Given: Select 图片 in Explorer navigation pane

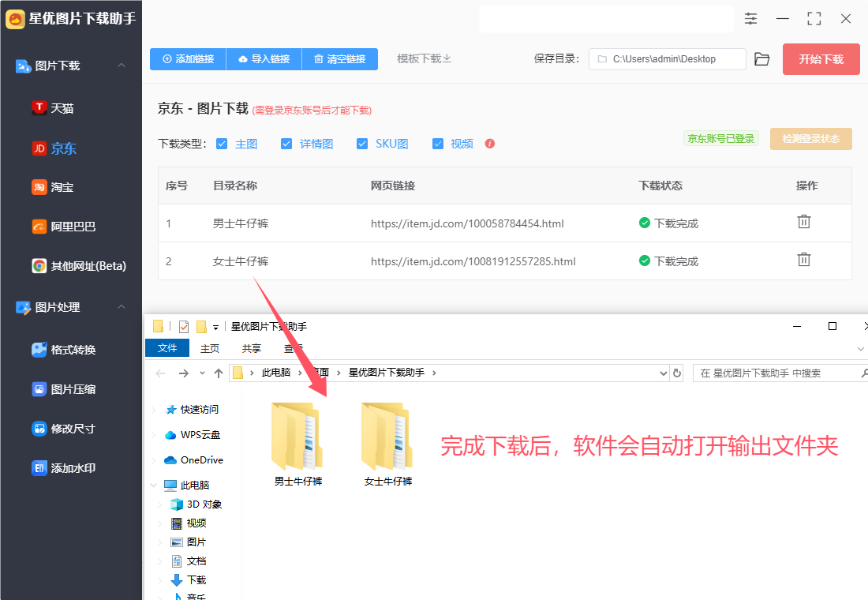Looking at the screenshot, I should 189,542.
